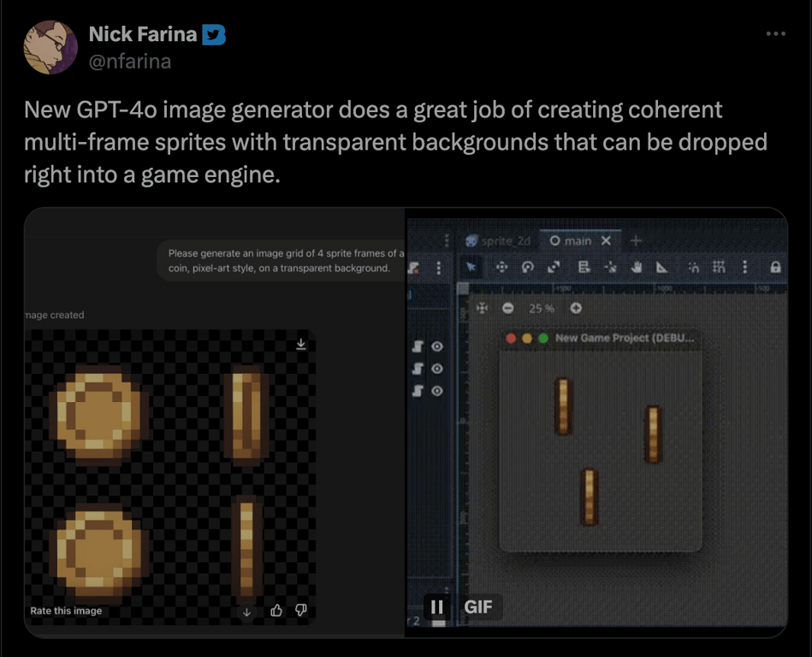Image resolution: width=812 pixels, height=657 pixels.
Task: Add a new scene with plus tab
Action: (x=636, y=240)
